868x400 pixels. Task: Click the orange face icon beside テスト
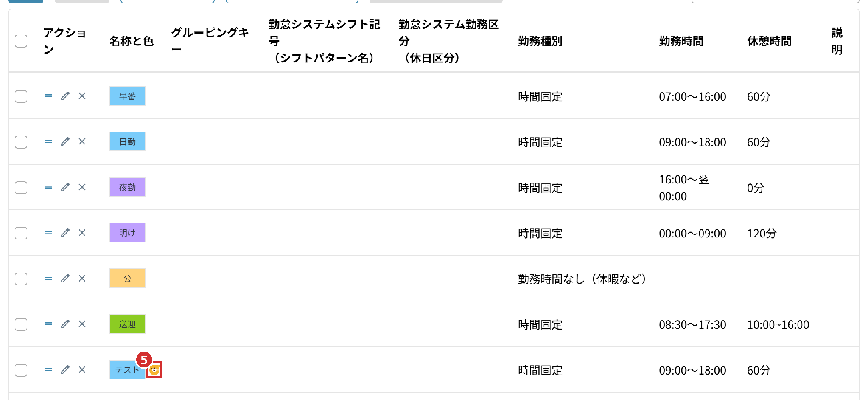154,370
